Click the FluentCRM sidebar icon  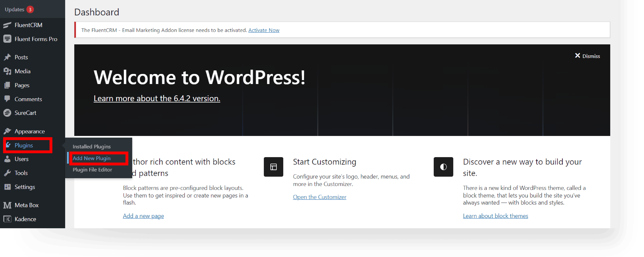click(x=7, y=25)
